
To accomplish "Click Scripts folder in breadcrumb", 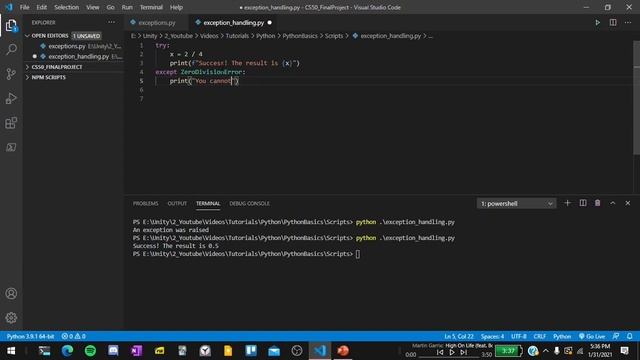I will [x=334, y=36].
